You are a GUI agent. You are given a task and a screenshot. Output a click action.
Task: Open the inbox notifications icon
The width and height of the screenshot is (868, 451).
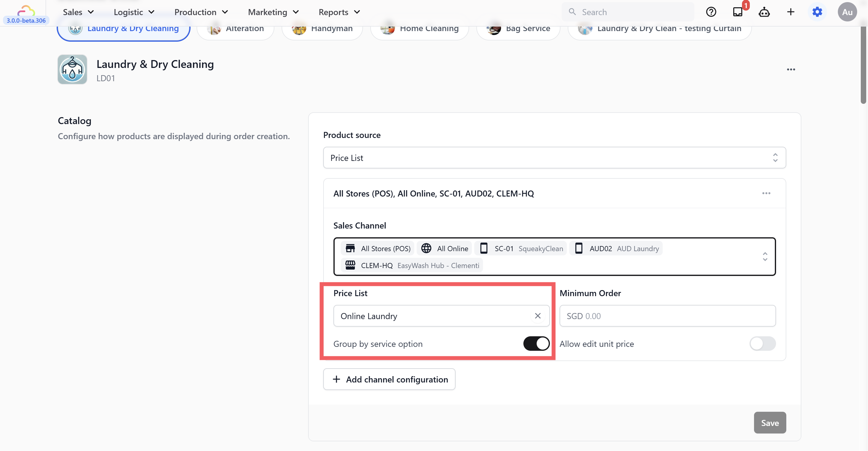[737, 12]
